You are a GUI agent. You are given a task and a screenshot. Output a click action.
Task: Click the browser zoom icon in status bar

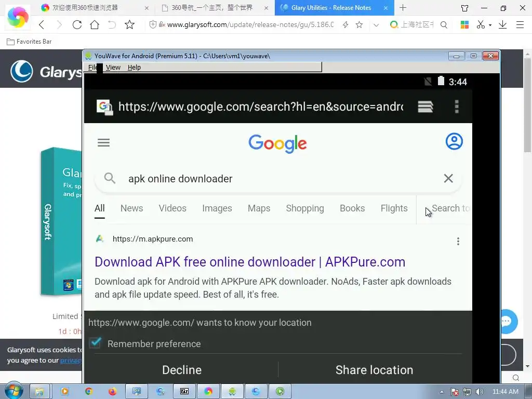click(x=516, y=378)
